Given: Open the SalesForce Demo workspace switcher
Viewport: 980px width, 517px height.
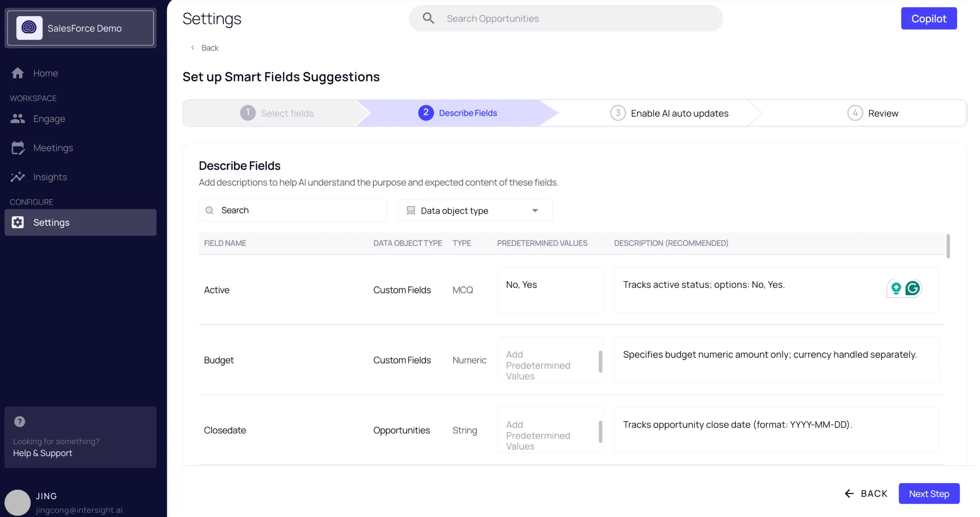Looking at the screenshot, I should click(x=80, y=28).
